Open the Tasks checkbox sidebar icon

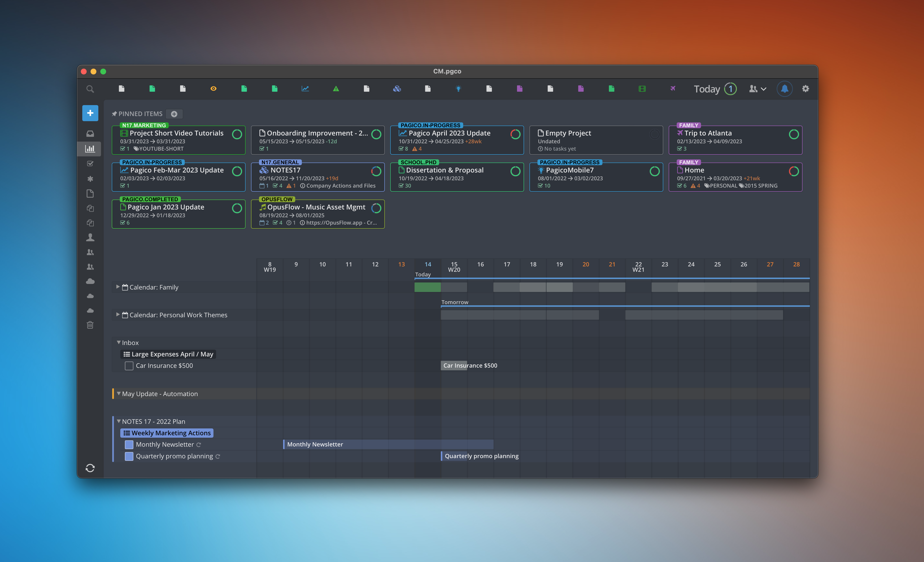pos(90,163)
